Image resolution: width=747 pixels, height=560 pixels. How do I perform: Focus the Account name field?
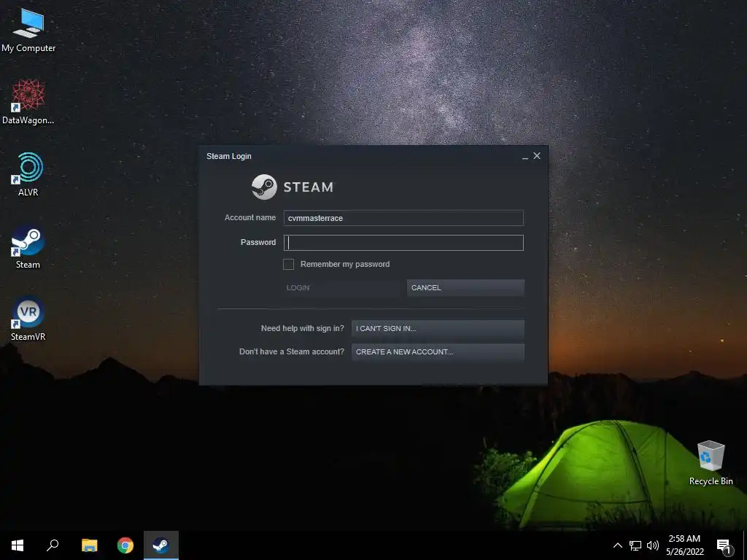tap(403, 218)
